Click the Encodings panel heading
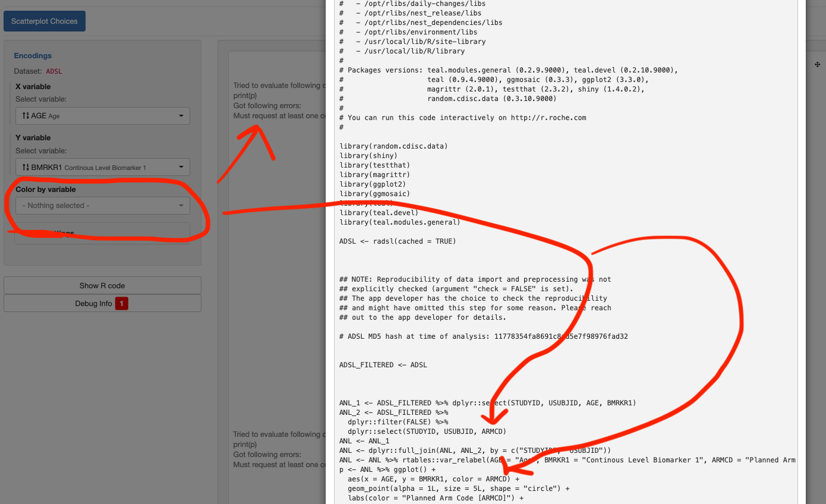Image resolution: width=826 pixels, height=504 pixels. click(33, 55)
